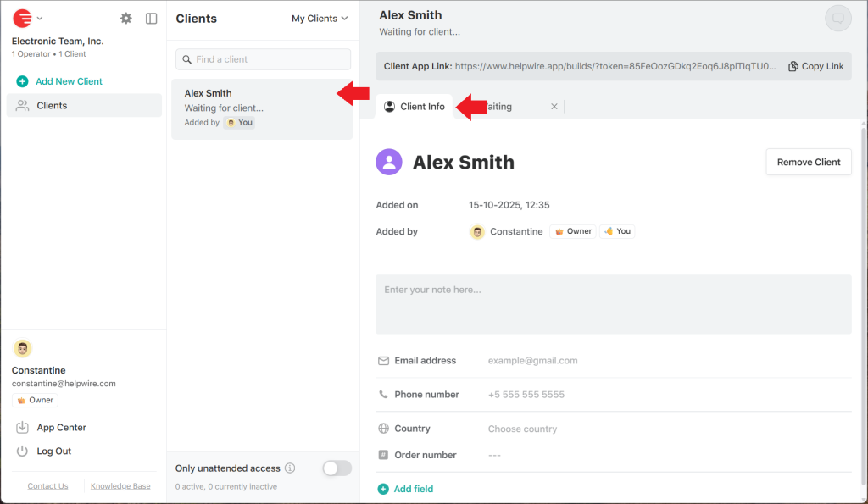Viewport: 868px width, 504px height.
Task: Click the Client App Link URL
Action: [615, 66]
